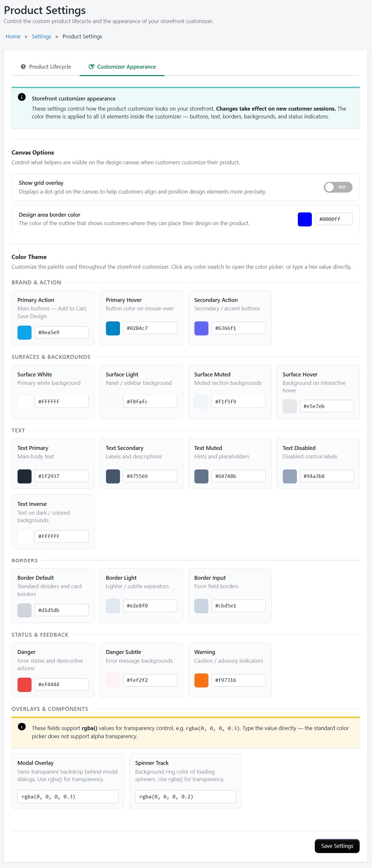Click the palette icon on Customizer Appearance tab

(x=91, y=67)
